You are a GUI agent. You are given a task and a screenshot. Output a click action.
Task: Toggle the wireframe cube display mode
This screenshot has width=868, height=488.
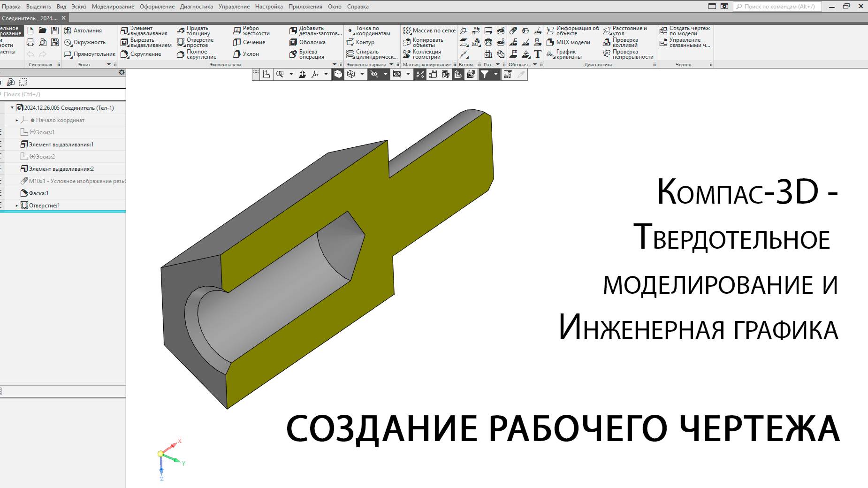(351, 74)
